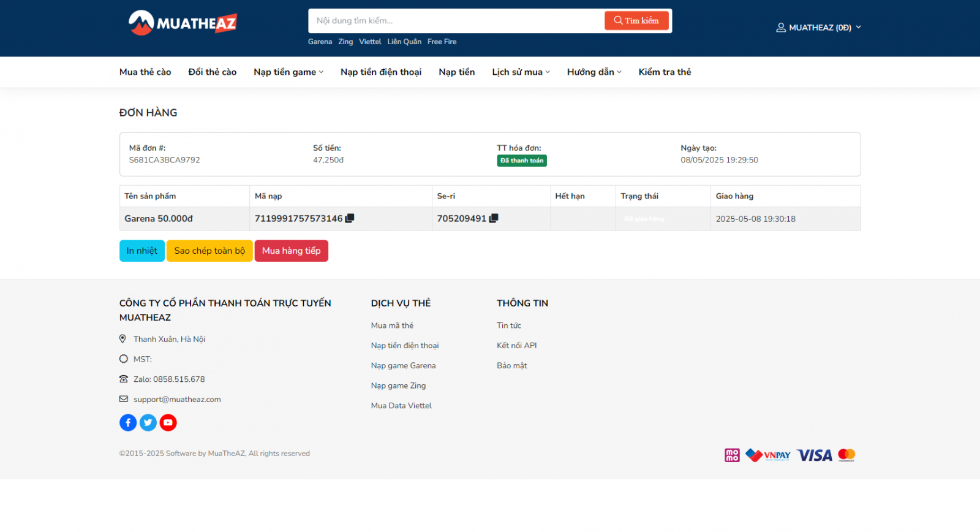Image resolution: width=980 pixels, height=532 pixels.
Task: Open Nạp tiền điện thoại menu item
Action: 381,72
